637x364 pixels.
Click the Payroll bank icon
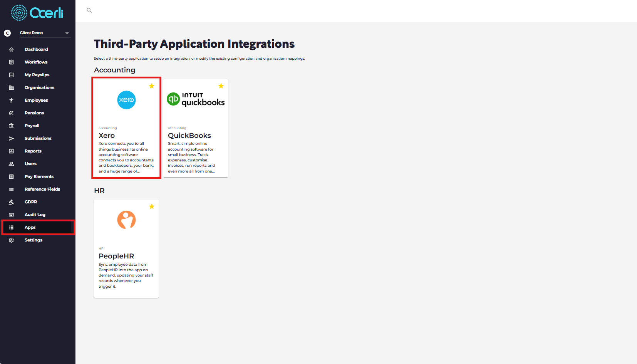pyautogui.click(x=11, y=126)
